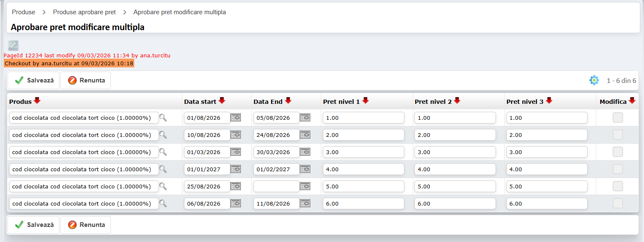
Task: Sort by Data start column arrow
Action: [x=222, y=101]
